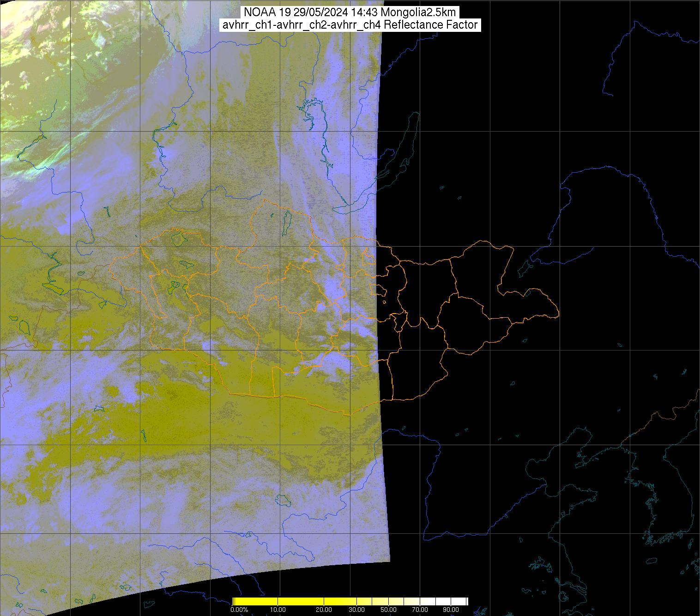Click the title text 'NOAA 19 29/05/2024 14:43 Mongolia2.5km'
The width and height of the screenshot is (700, 616).
pyautogui.click(x=350, y=12)
